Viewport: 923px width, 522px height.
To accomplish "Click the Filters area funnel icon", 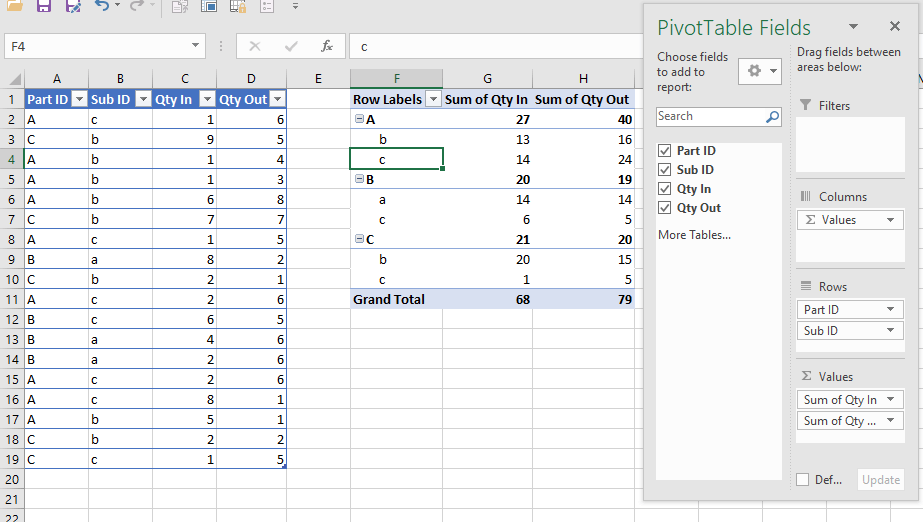I will pyautogui.click(x=806, y=105).
